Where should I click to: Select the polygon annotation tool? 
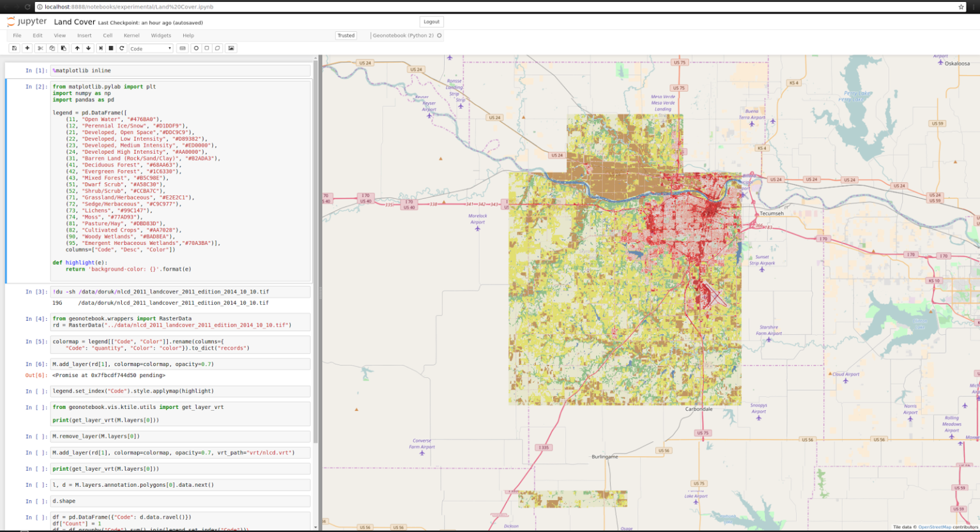[x=218, y=48]
